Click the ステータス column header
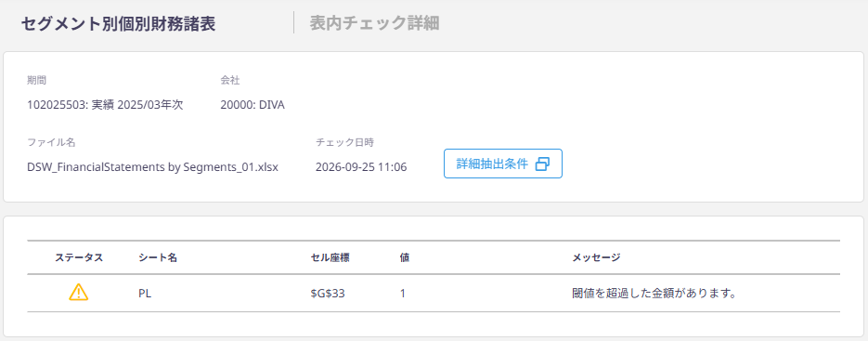The image size is (868, 341). click(79, 257)
